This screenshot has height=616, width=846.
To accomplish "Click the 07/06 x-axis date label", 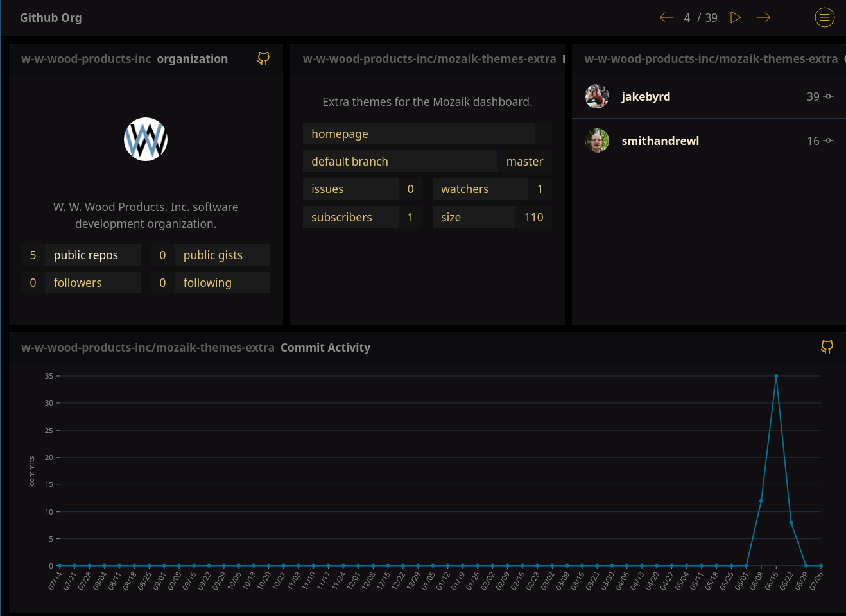I will (816, 581).
